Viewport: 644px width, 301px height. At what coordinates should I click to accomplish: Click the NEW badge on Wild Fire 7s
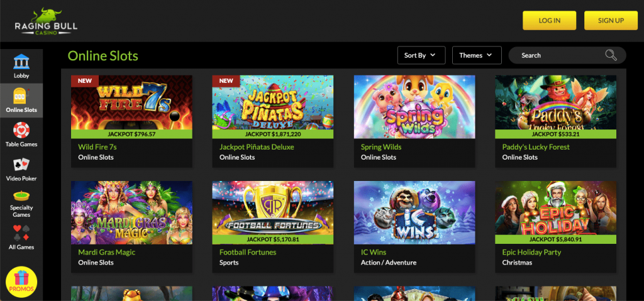pos(85,81)
